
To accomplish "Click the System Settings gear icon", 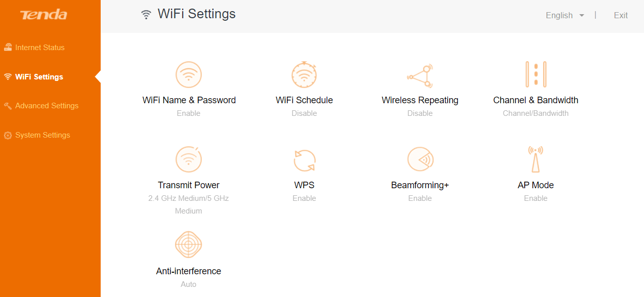I will click(7, 135).
